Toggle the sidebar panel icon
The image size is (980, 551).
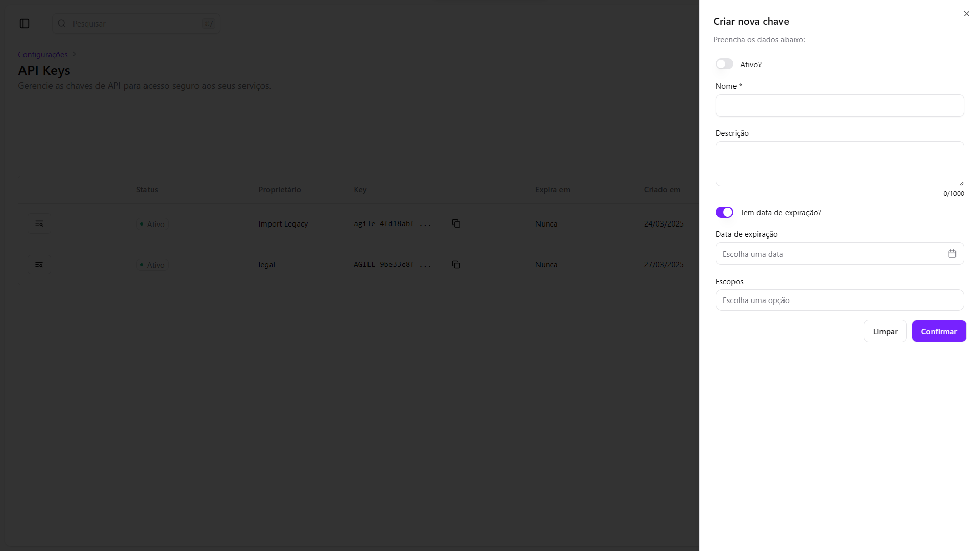pos(24,23)
